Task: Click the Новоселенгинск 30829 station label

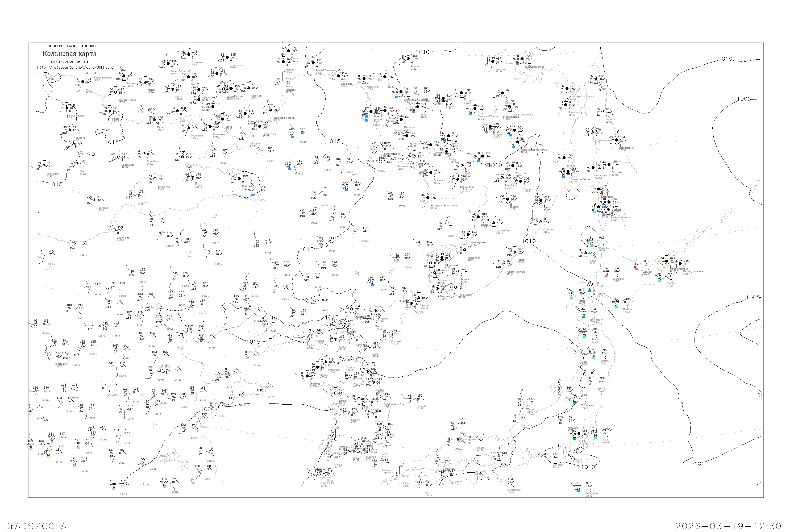Action: click(102, 79)
